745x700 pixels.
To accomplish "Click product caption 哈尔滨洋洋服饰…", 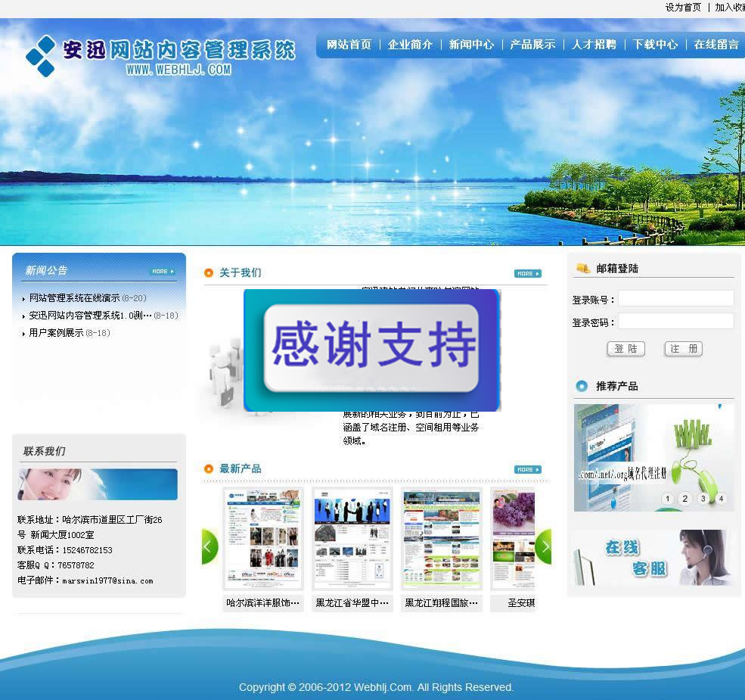I will tap(262, 603).
